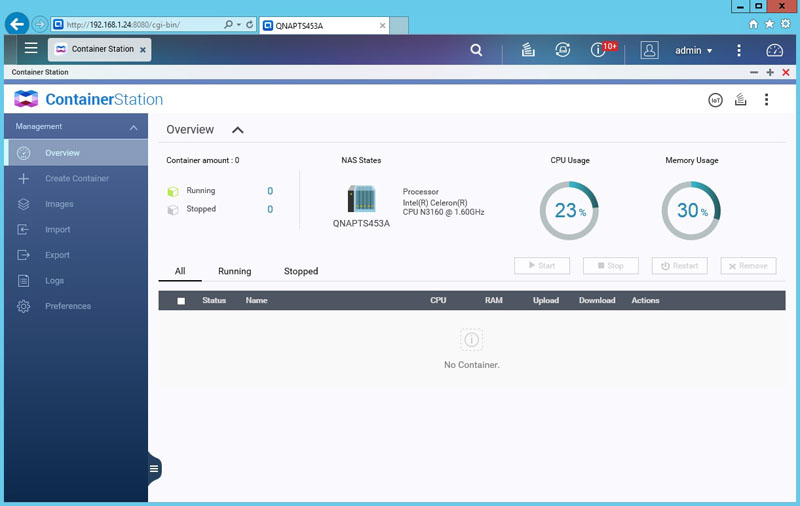Click the browser address bar URL field
Image resolution: width=800 pixels, height=506 pixels.
tap(140, 23)
